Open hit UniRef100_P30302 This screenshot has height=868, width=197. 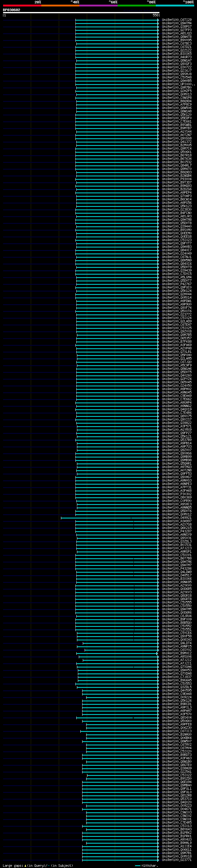[x=177, y=494]
